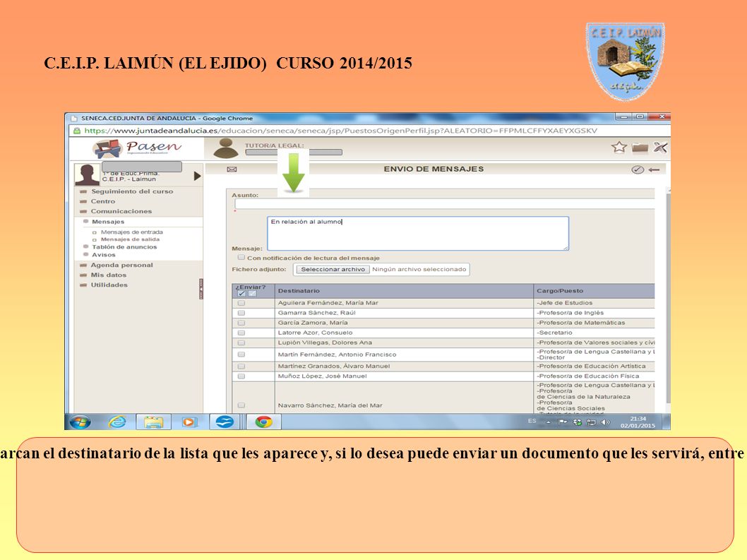Check the box for Muñoz López, José Manuel
Image resolution: width=747 pixels, height=560 pixels.
coord(241,376)
